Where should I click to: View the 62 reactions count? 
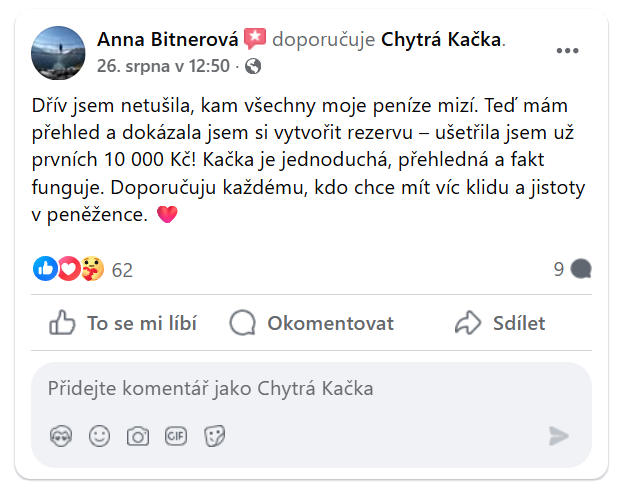(122, 270)
